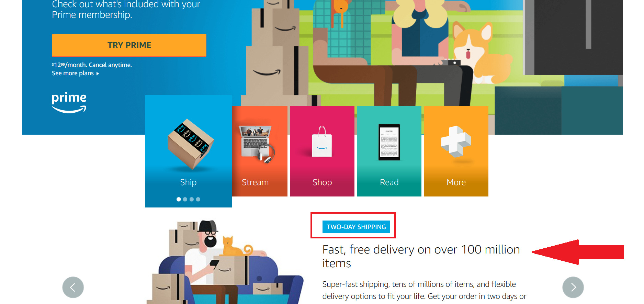Screen dimensions: 644x304
Task: Select the fourth carousel dot
Action: [x=198, y=199]
